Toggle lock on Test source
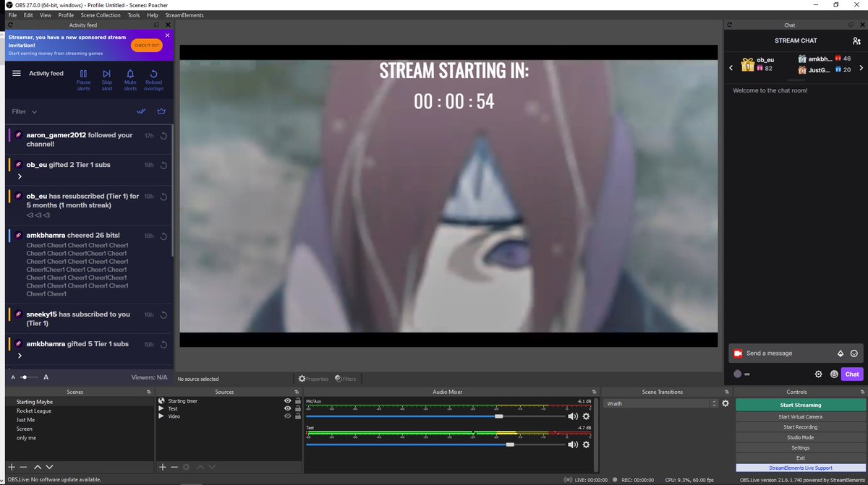The width and height of the screenshot is (868, 485). tap(297, 408)
